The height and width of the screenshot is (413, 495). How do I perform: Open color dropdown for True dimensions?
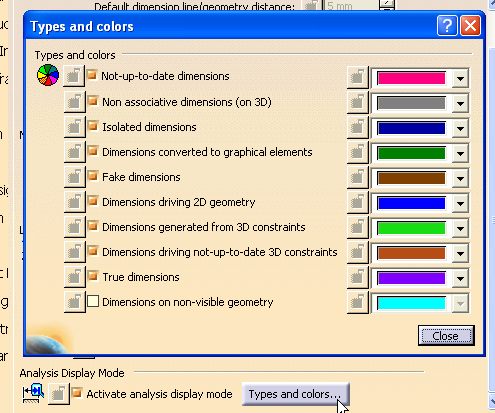click(460, 278)
